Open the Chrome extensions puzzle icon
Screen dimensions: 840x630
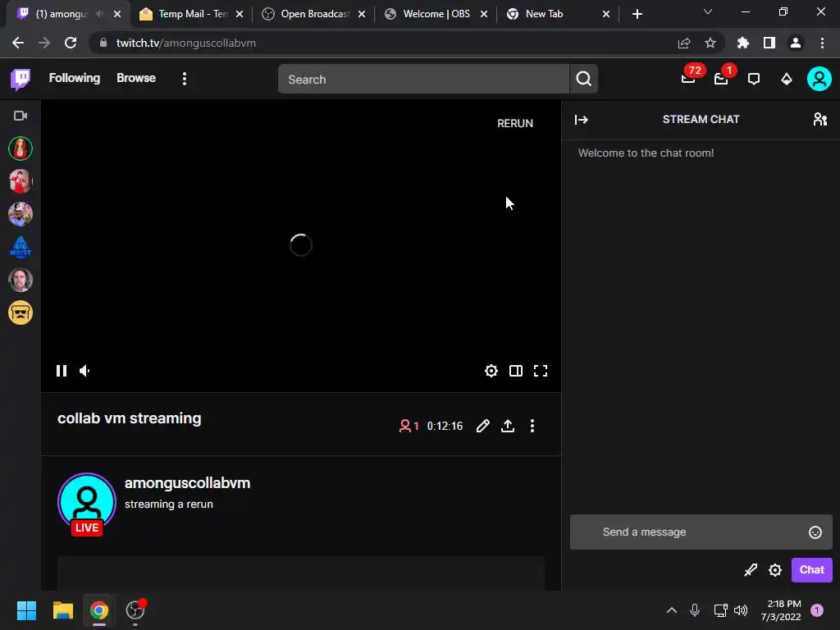pyautogui.click(x=743, y=43)
